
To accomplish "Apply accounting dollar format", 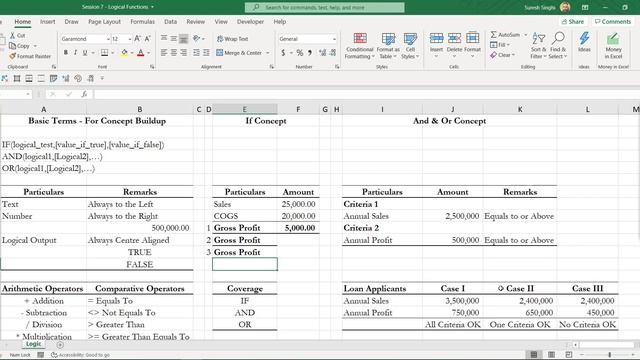I will tap(283, 53).
